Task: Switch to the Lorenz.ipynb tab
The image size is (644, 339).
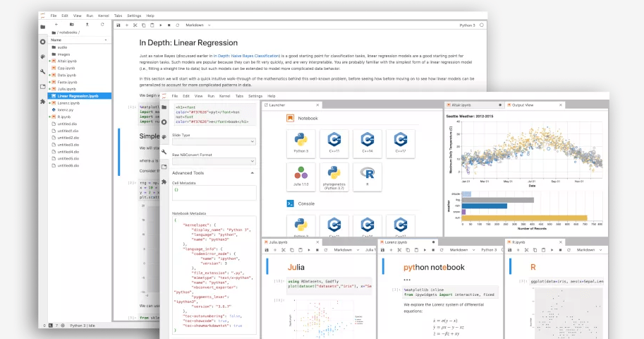Action: point(408,242)
